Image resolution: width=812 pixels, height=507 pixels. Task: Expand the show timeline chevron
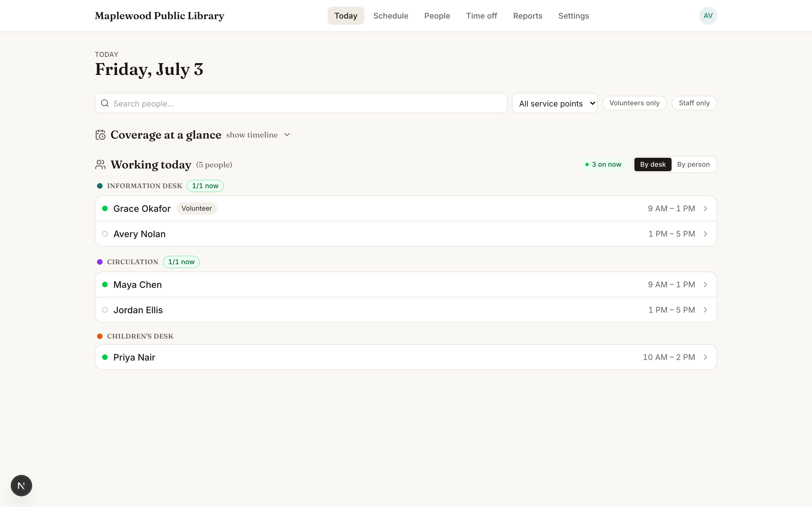click(x=287, y=135)
